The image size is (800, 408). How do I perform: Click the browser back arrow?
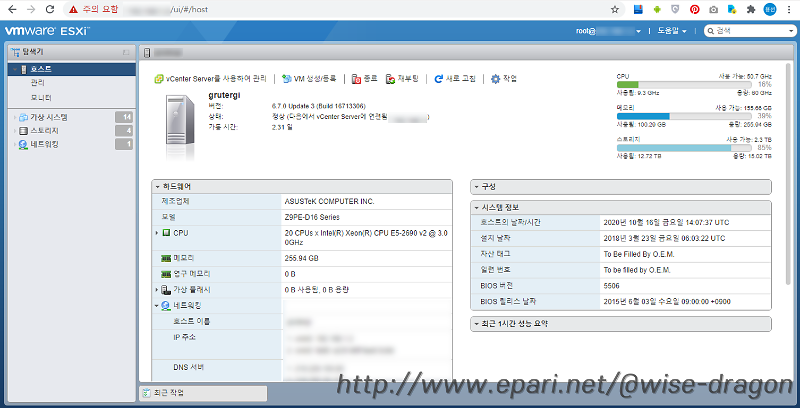12,9
